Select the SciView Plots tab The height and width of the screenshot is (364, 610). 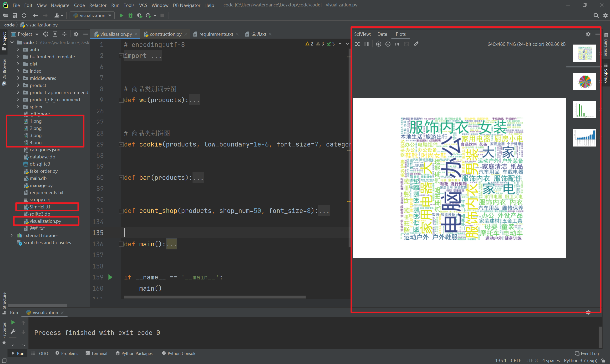[401, 34]
